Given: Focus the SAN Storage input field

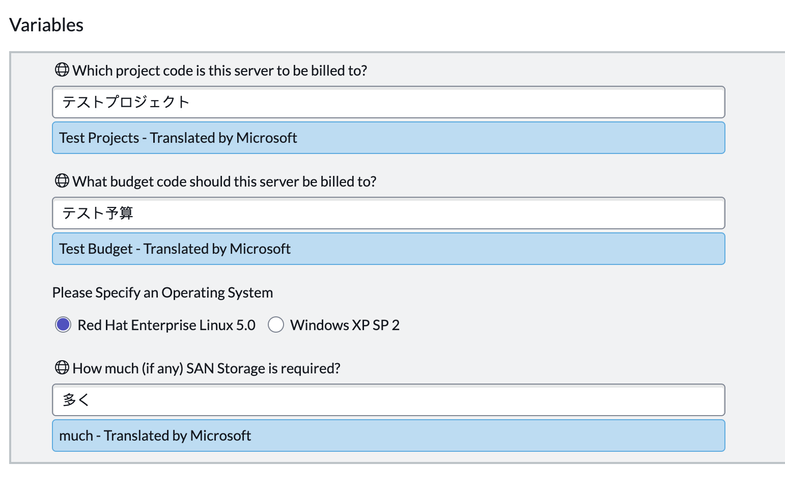Looking at the screenshot, I should [388, 400].
